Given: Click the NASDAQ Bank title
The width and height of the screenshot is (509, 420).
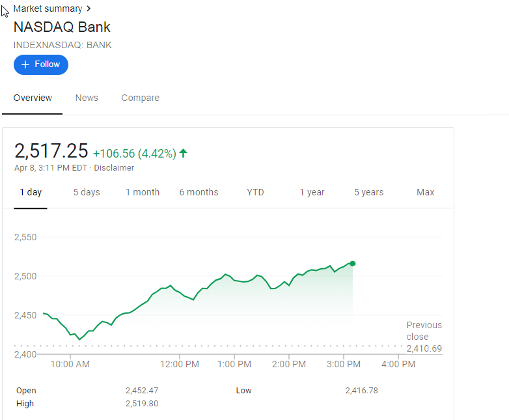Looking at the screenshot, I should pyautogui.click(x=62, y=27).
